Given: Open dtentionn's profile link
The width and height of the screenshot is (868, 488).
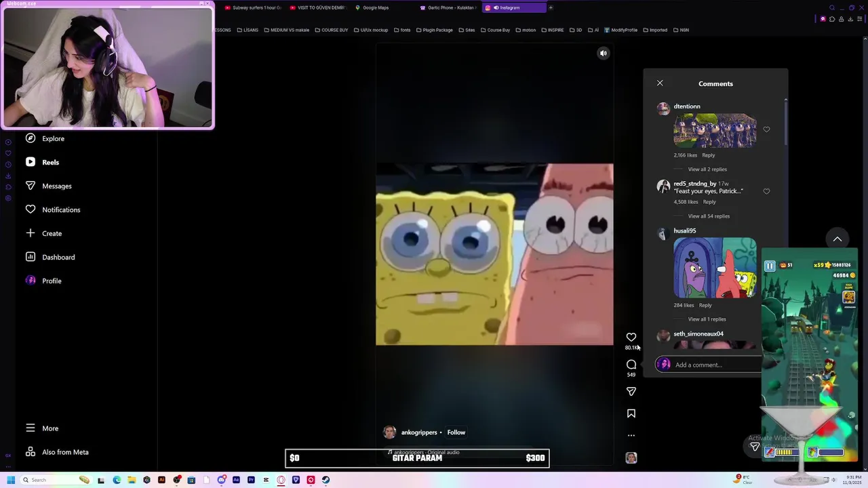Looking at the screenshot, I should (x=687, y=106).
